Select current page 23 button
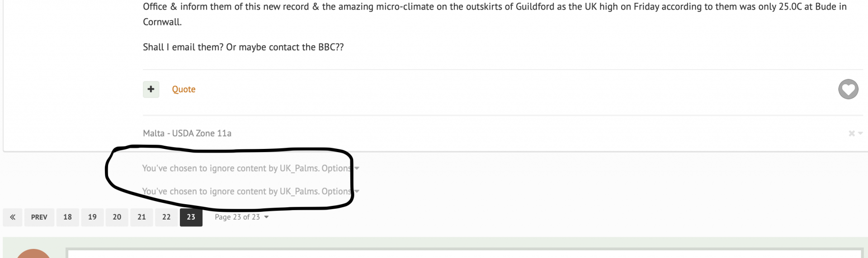Image resolution: width=868 pixels, height=258 pixels. coord(191,217)
